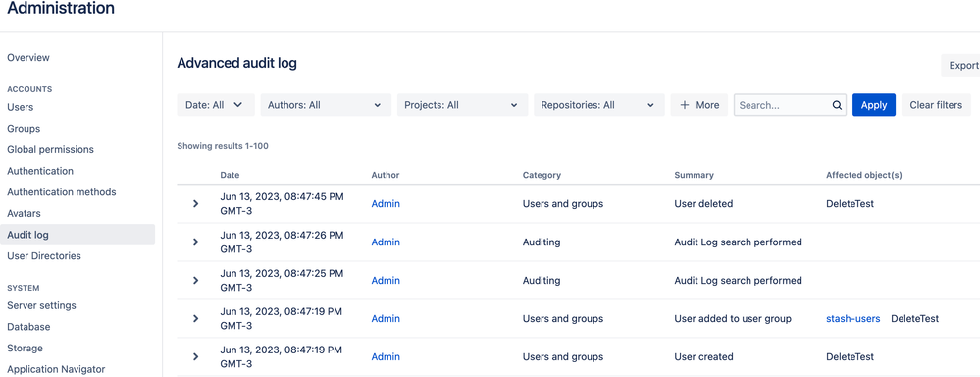Screen dimensions: 980x377
Task: Click the Category column header
Action: click(x=542, y=175)
